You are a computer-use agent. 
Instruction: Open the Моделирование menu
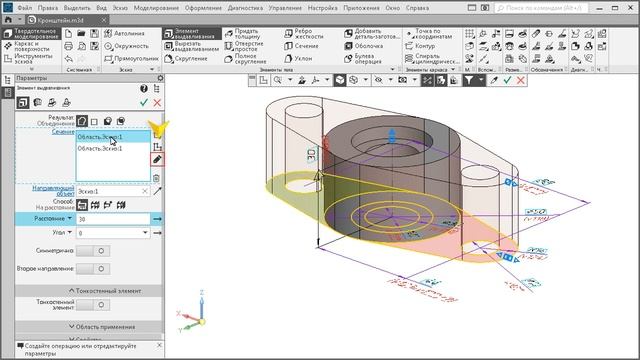tap(156, 8)
